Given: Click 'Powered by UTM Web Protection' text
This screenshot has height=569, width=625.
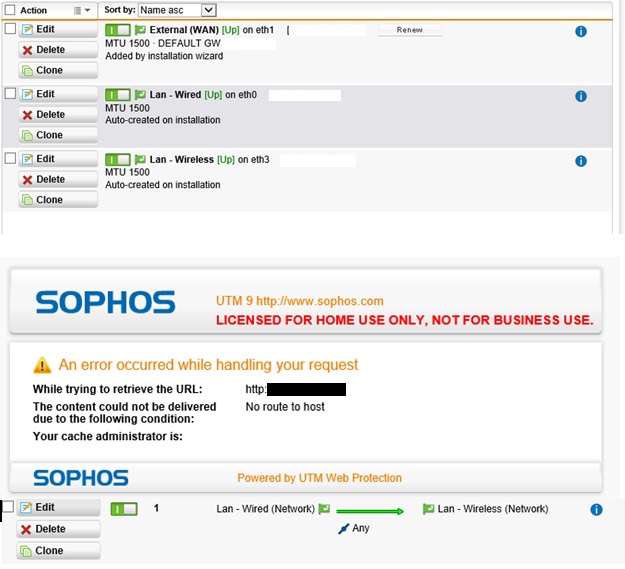Looking at the screenshot, I should pos(319,478).
